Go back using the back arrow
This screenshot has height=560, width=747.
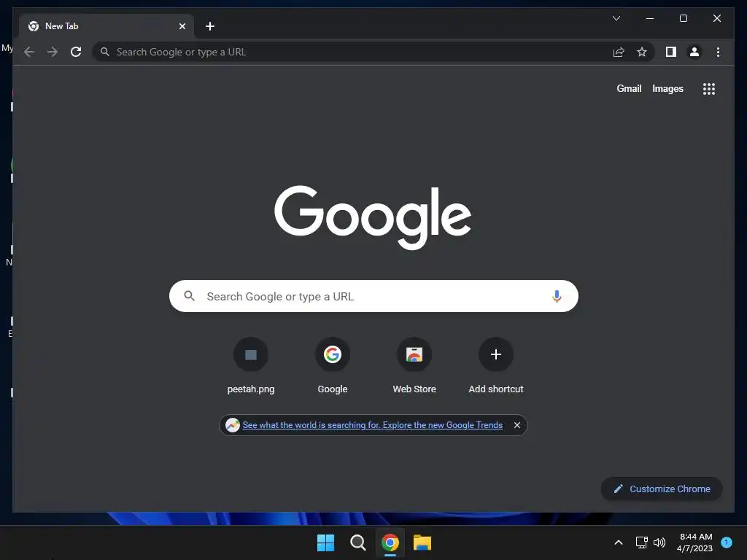coord(29,52)
